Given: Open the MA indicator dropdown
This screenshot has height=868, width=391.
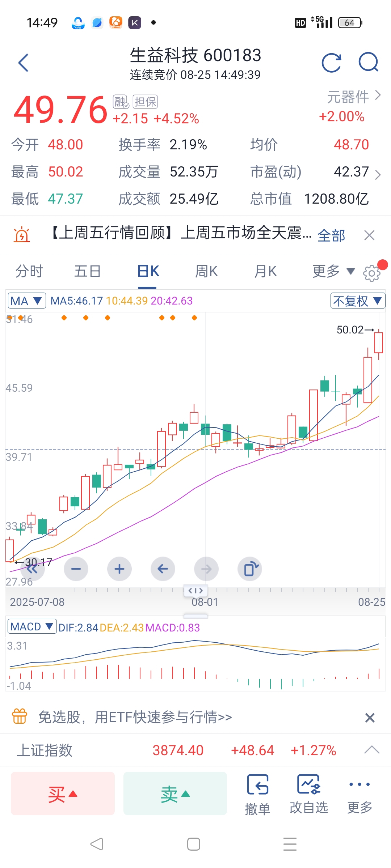Looking at the screenshot, I should [27, 301].
